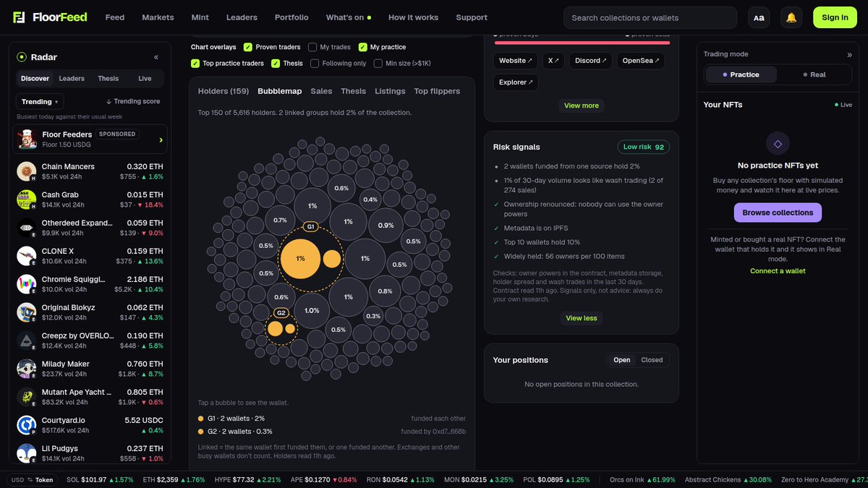Open the CLONE X collection avatar
This screenshot has width=868, height=488.
[x=27, y=256]
